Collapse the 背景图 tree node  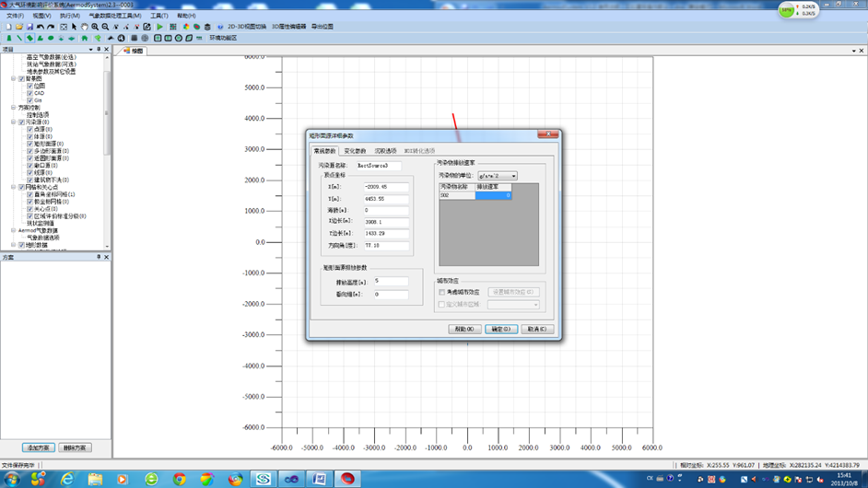[x=13, y=79]
